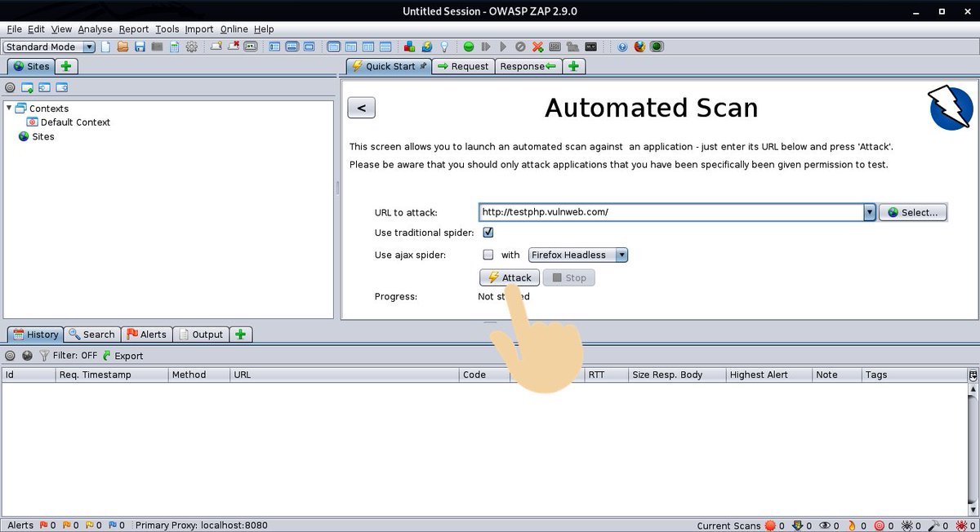Viewport: 980px width, 532px height.
Task: Click the new context icon in Sites toolbar
Action: 27,87
